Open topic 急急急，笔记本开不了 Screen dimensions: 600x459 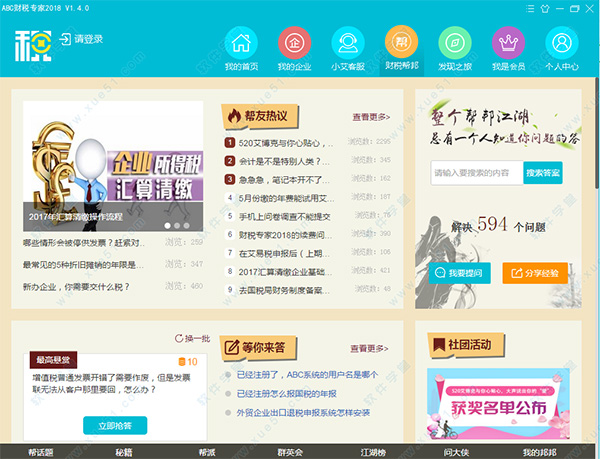point(284,180)
